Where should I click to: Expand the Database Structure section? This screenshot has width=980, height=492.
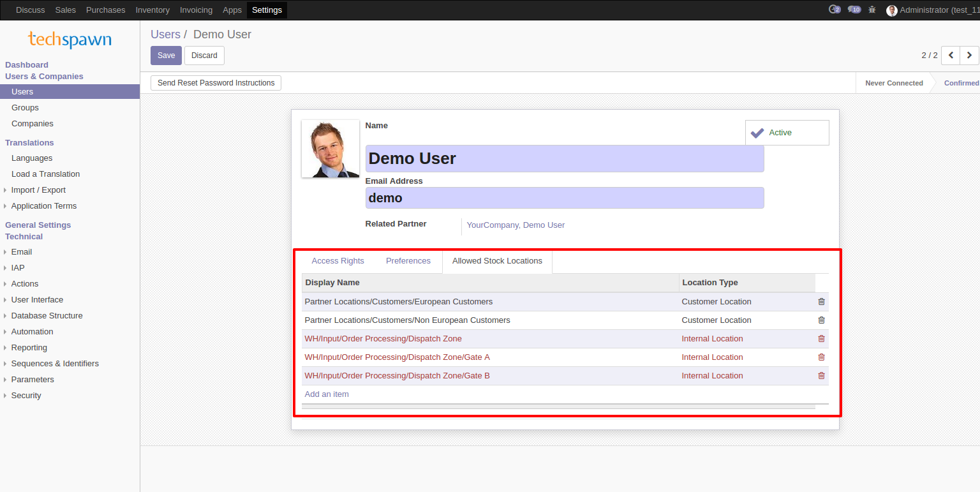point(47,316)
